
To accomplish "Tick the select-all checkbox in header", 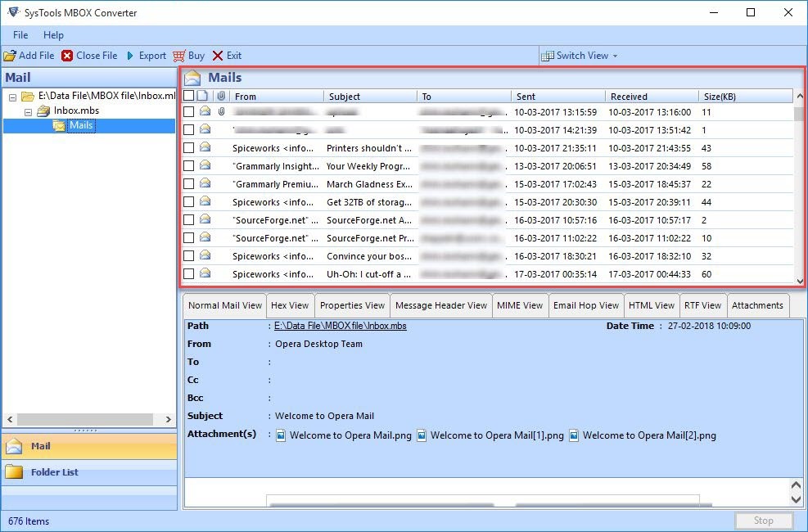I will (188, 96).
